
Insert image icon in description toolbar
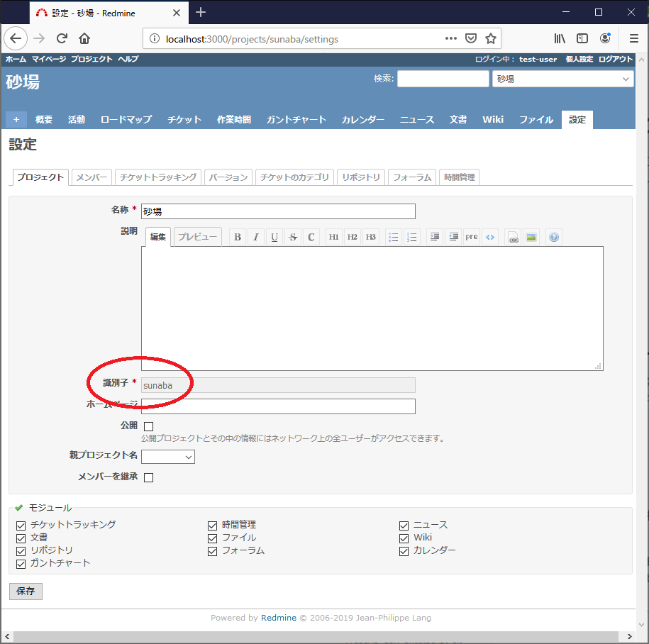pyautogui.click(x=531, y=237)
